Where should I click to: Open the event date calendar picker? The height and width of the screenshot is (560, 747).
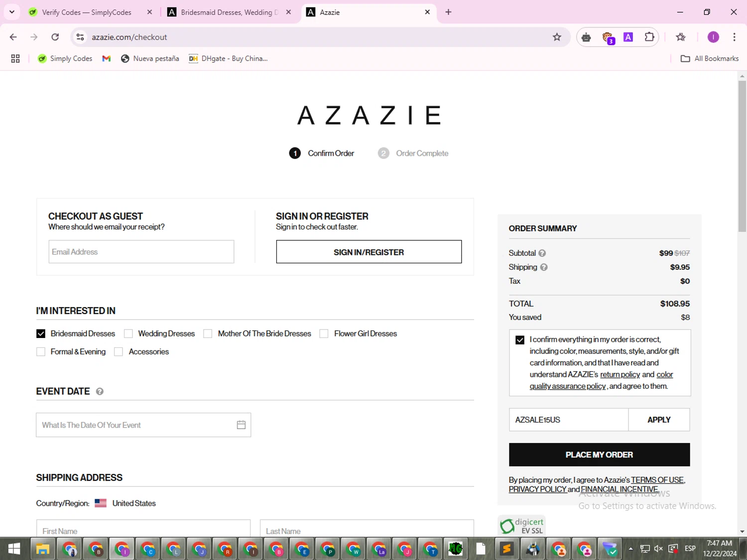click(241, 425)
